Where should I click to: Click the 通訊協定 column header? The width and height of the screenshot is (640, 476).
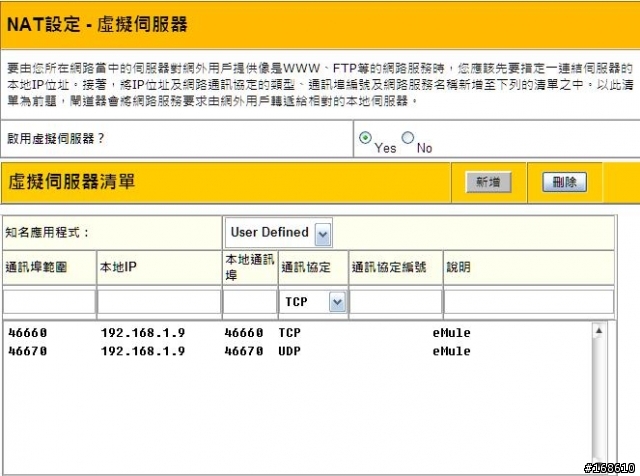[x=306, y=267]
